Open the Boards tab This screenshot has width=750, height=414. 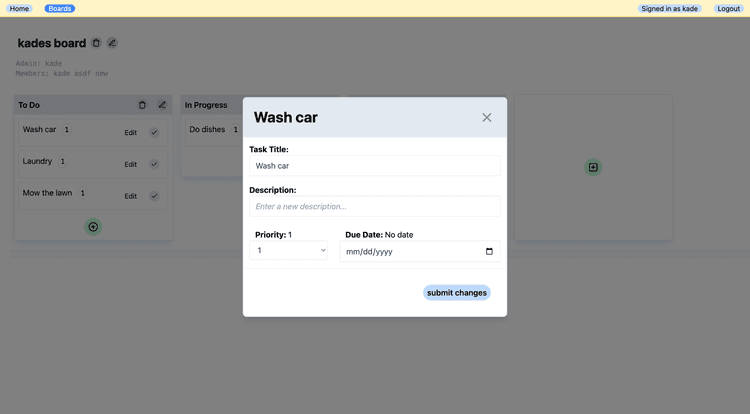(x=60, y=9)
